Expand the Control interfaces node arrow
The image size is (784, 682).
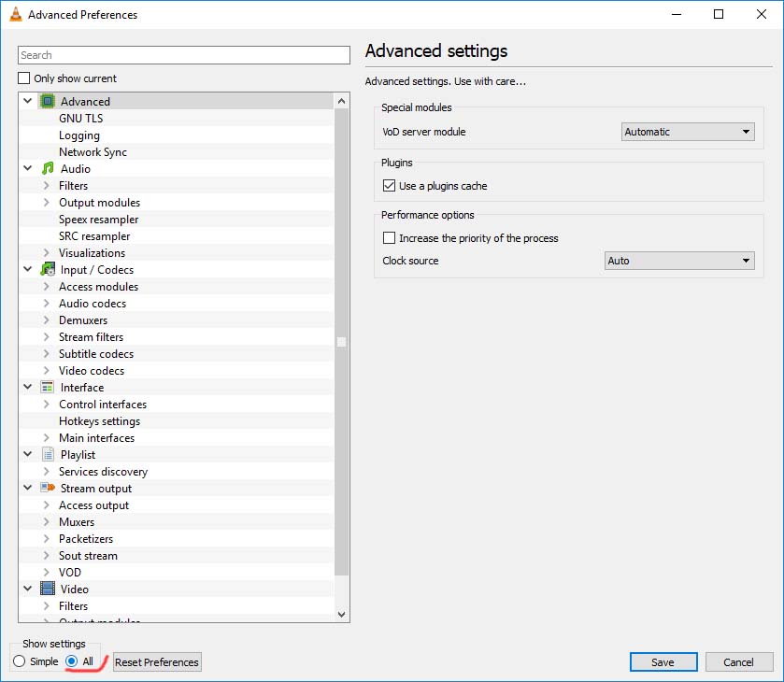[47, 404]
